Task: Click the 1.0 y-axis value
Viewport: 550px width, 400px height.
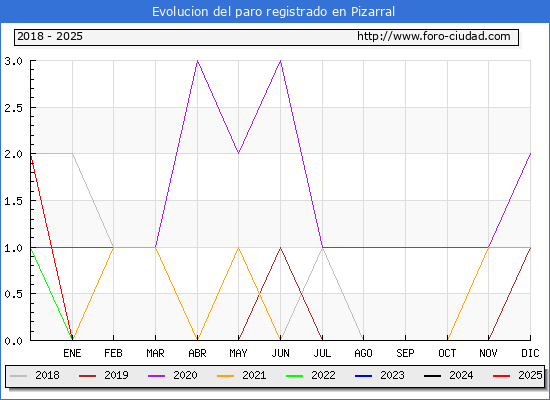Action: 13,248
